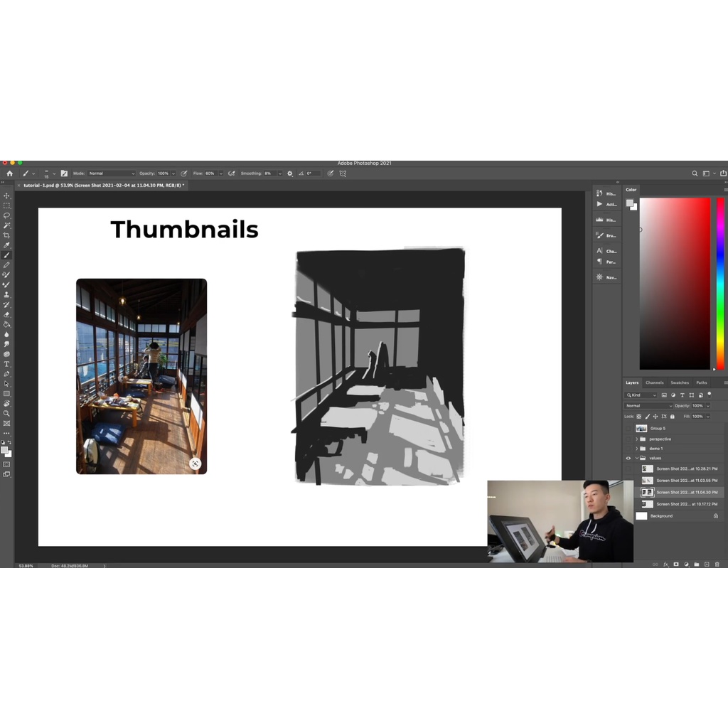Screen dimensions: 728x728
Task: Collapse the values layer group
Action: [x=636, y=459]
